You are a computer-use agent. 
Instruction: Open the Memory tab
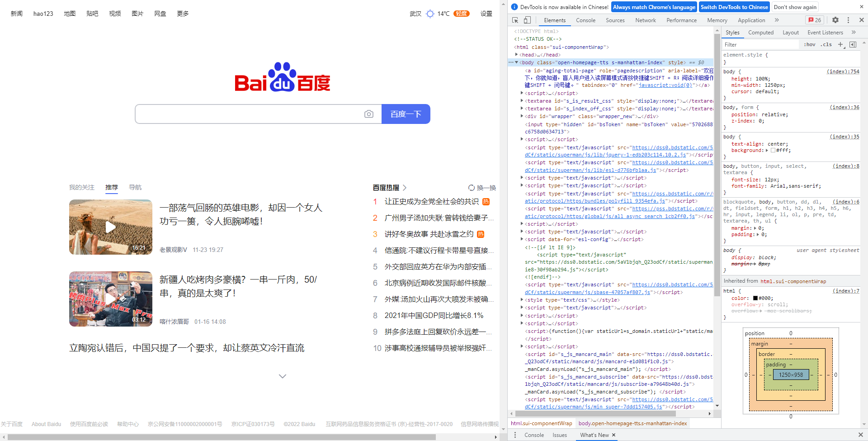(717, 20)
